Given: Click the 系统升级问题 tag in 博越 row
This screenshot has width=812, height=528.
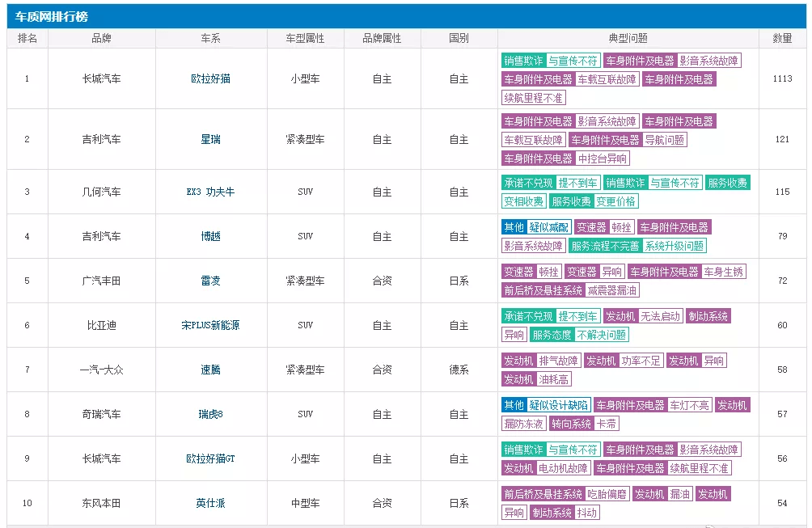Looking at the screenshot, I should point(675,246).
